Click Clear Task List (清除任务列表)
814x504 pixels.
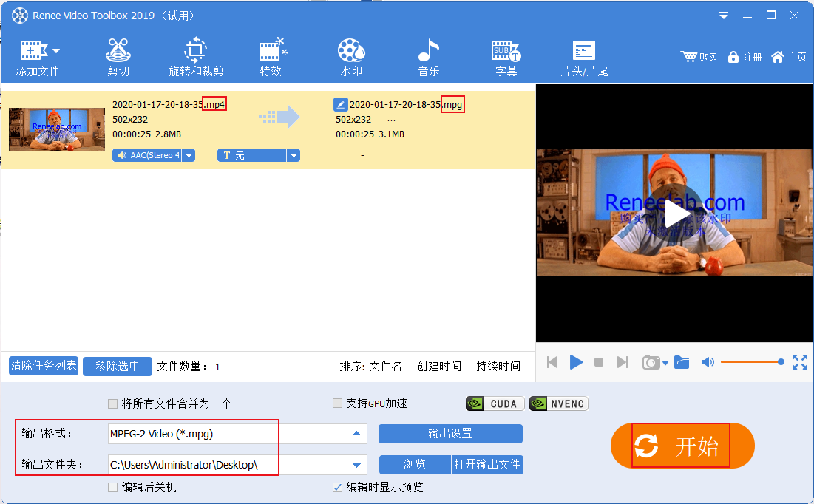pos(44,366)
